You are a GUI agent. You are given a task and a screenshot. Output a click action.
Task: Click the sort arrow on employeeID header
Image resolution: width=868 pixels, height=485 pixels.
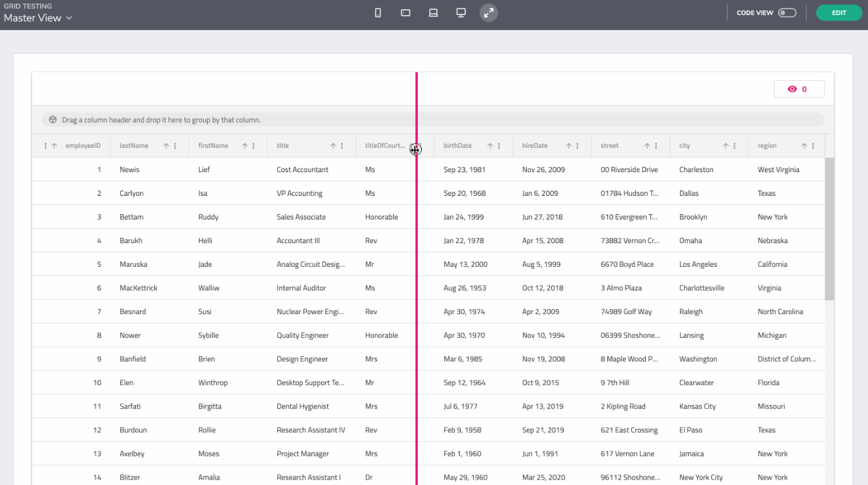coord(54,145)
